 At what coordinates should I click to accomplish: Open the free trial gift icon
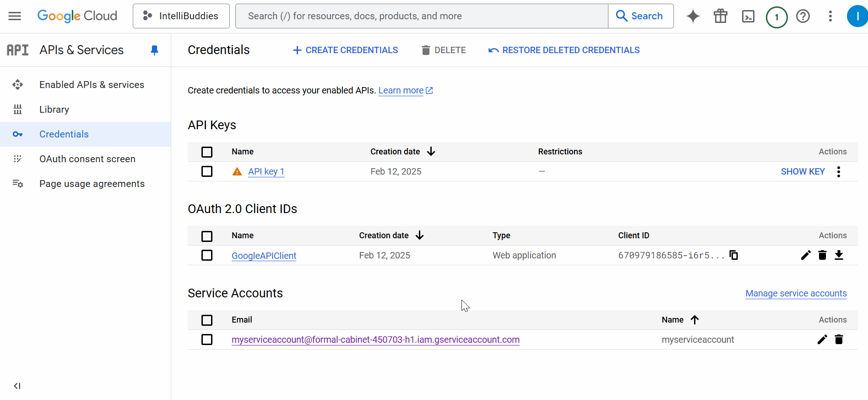[x=721, y=16]
